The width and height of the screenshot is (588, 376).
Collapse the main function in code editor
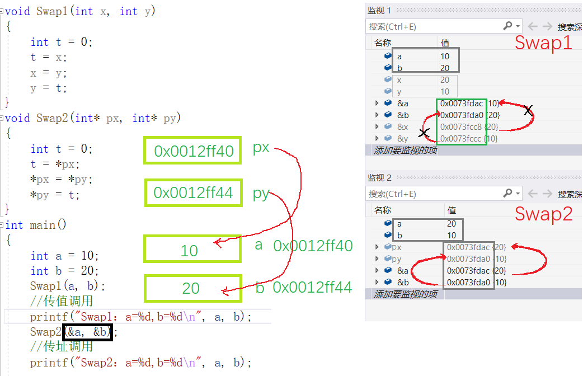(2, 225)
